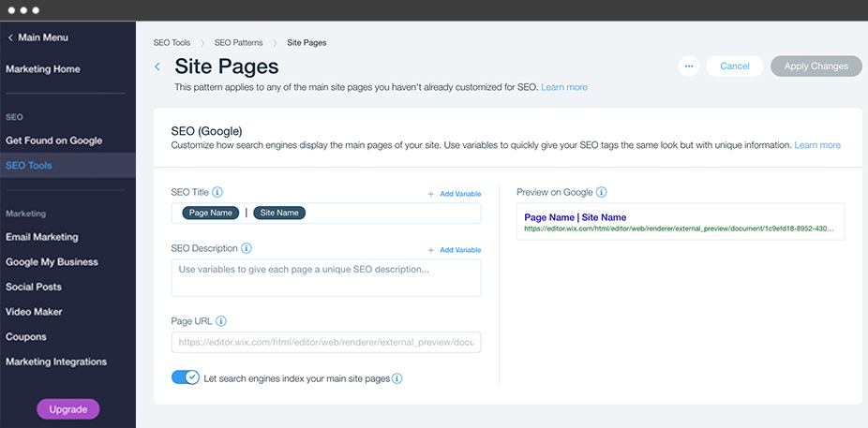Click into the Page URL field
This screenshot has width=868, height=428.
(326, 342)
